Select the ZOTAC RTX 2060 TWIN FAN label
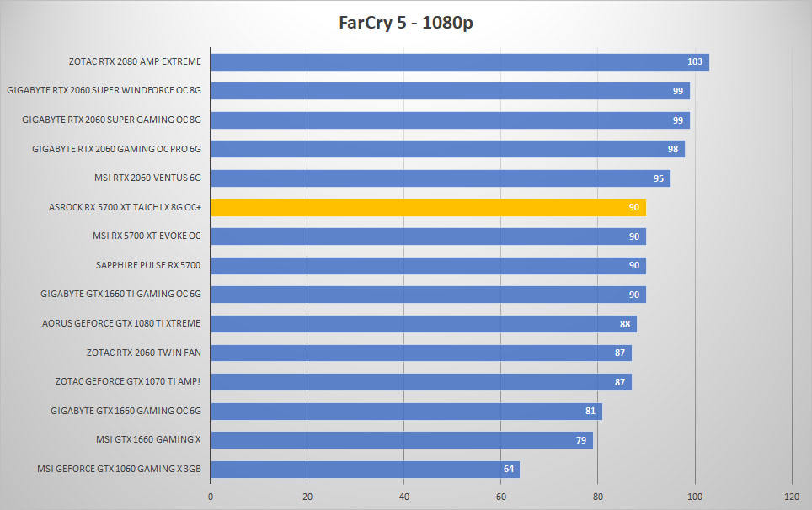The width and height of the screenshot is (812, 510). [x=143, y=353]
